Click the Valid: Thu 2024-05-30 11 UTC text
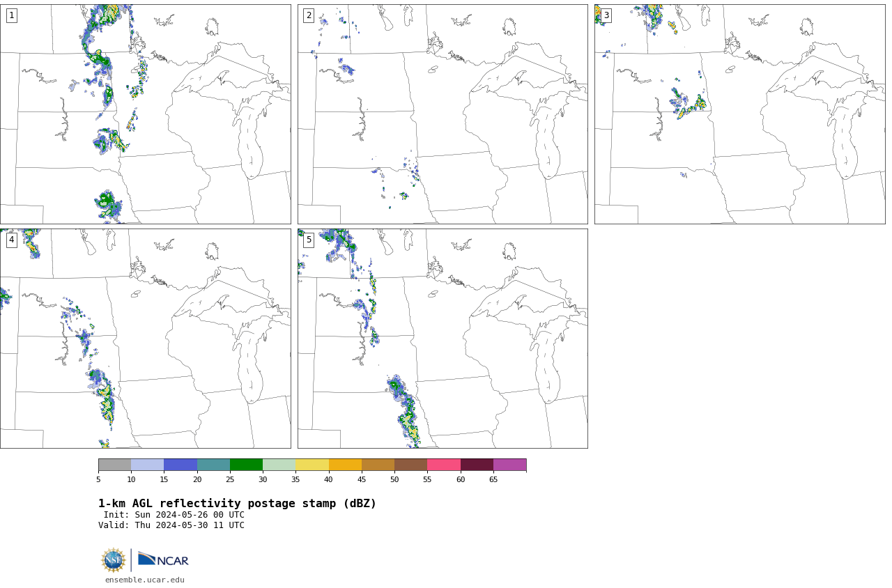Image resolution: width=892 pixels, height=588 pixels. 171,525
